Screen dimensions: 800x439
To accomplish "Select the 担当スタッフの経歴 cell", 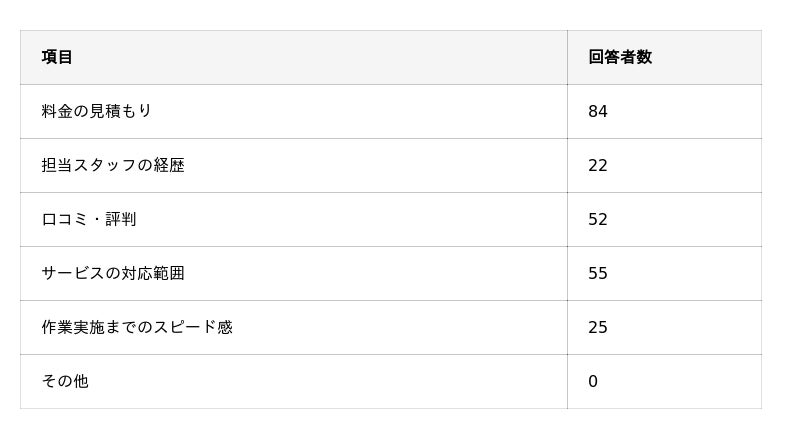I will click(113, 165).
